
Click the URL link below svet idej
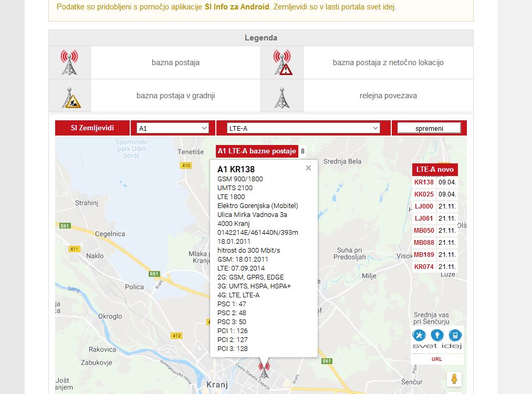tap(436, 359)
